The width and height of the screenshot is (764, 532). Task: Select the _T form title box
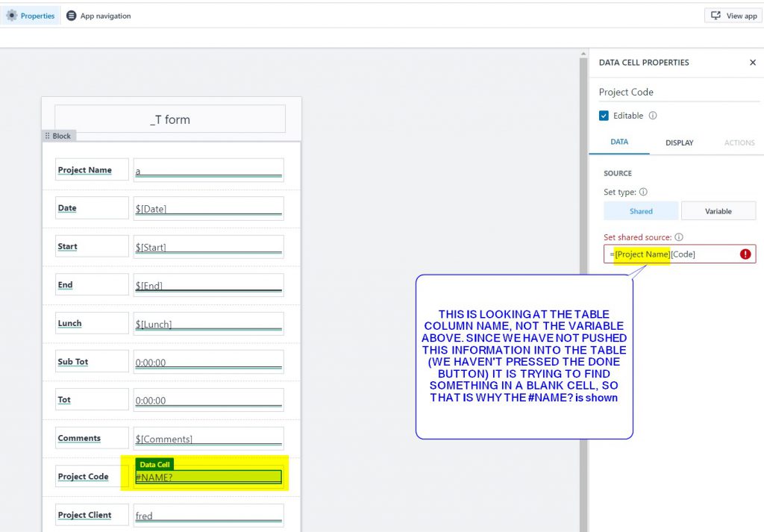pyautogui.click(x=170, y=119)
